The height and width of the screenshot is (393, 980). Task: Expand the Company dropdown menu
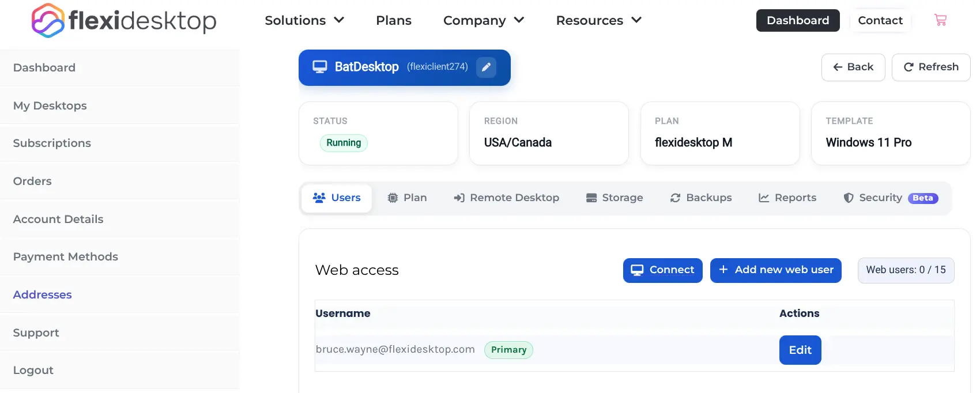click(x=484, y=20)
